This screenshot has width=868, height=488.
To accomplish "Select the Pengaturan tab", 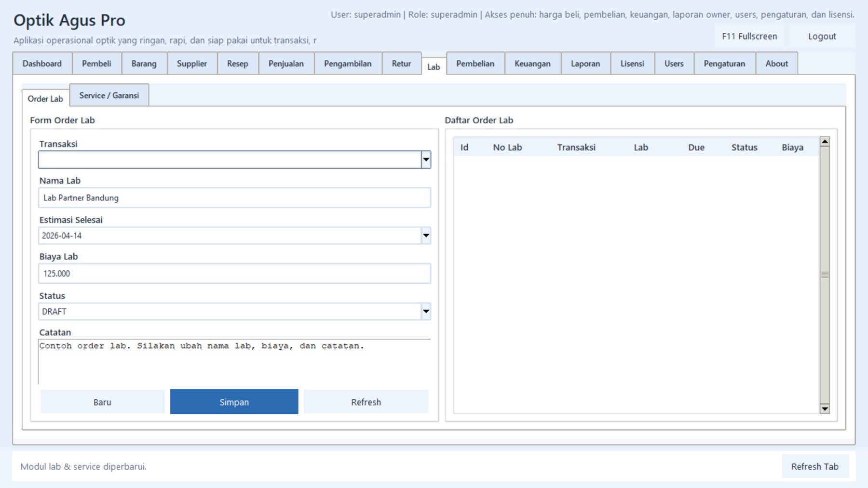I will (724, 64).
